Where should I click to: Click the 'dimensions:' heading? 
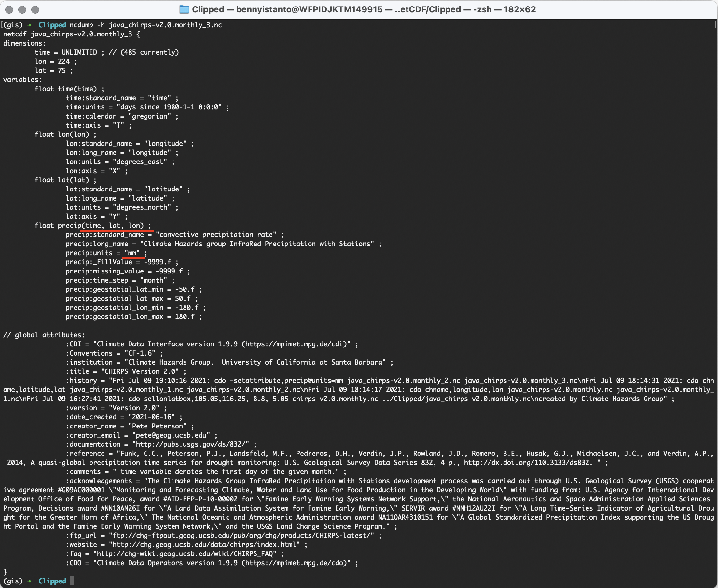(24, 43)
